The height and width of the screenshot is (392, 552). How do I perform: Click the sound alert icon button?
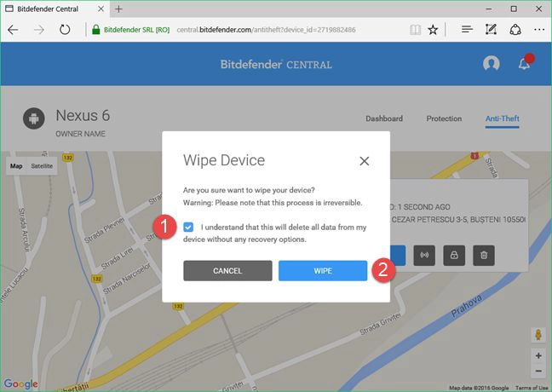424,256
